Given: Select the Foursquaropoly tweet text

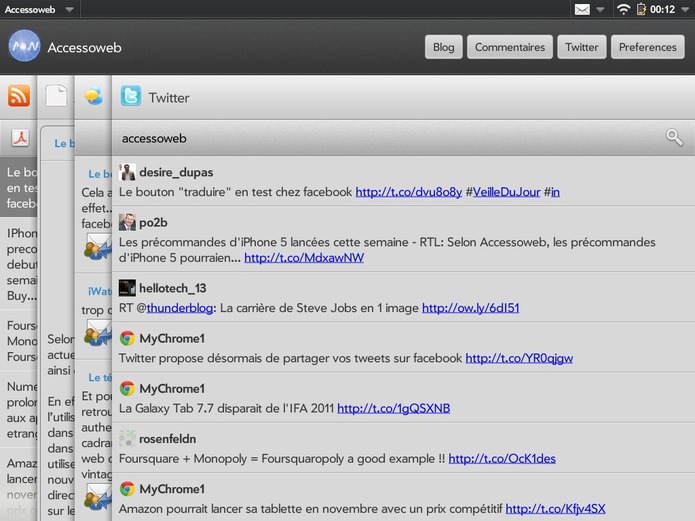Looking at the screenshot, I should [x=281, y=458].
